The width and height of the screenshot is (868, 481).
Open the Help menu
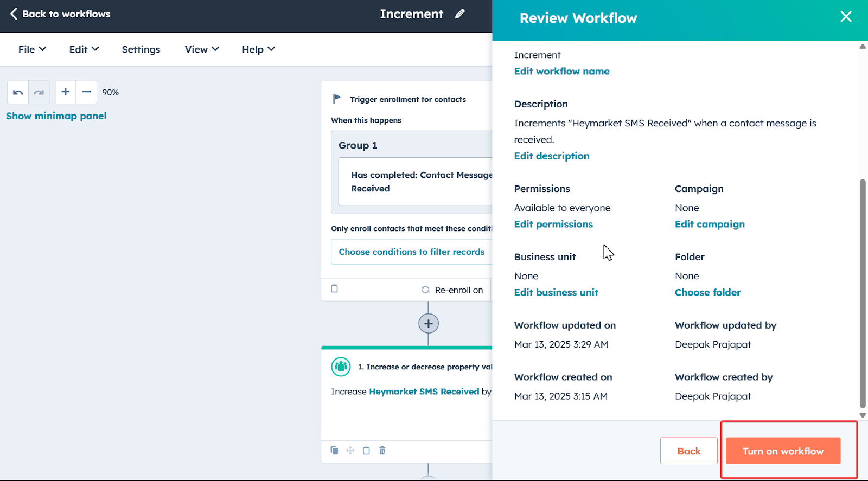coord(258,49)
